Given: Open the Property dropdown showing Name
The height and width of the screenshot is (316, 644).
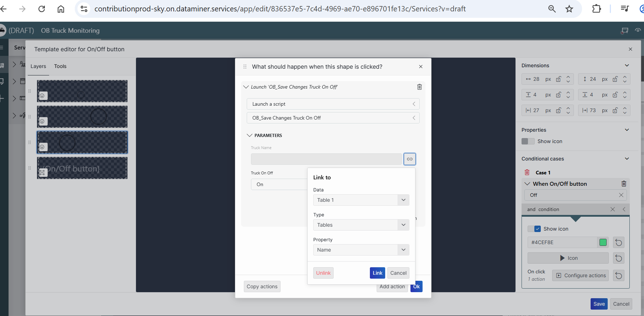Looking at the screenshot, I should click(x=361, y=250).
